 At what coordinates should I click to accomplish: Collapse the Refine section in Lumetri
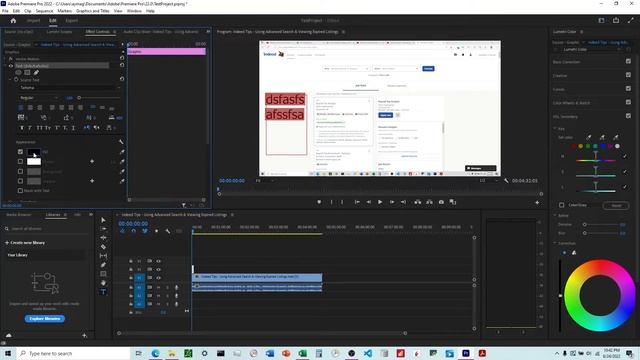coord(555,216)
